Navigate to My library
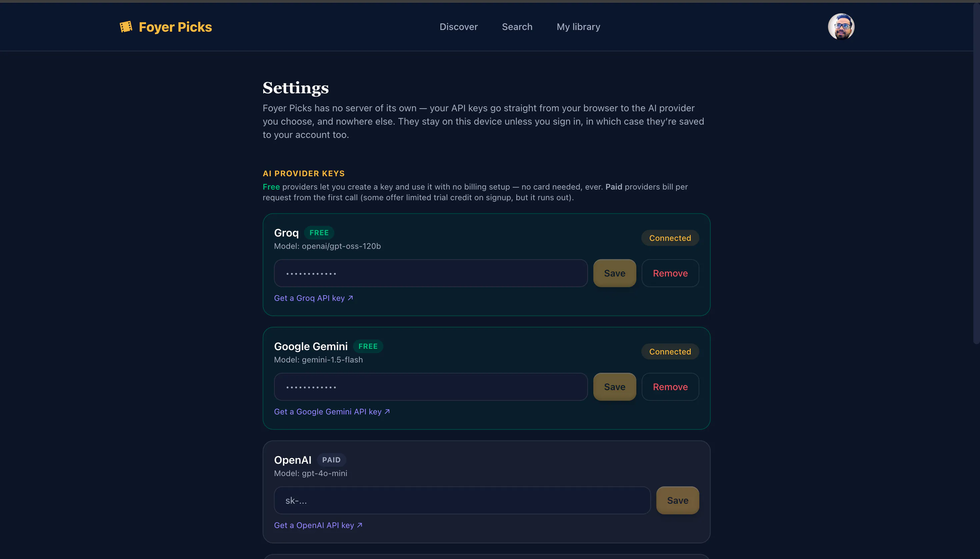 [578, 27]
